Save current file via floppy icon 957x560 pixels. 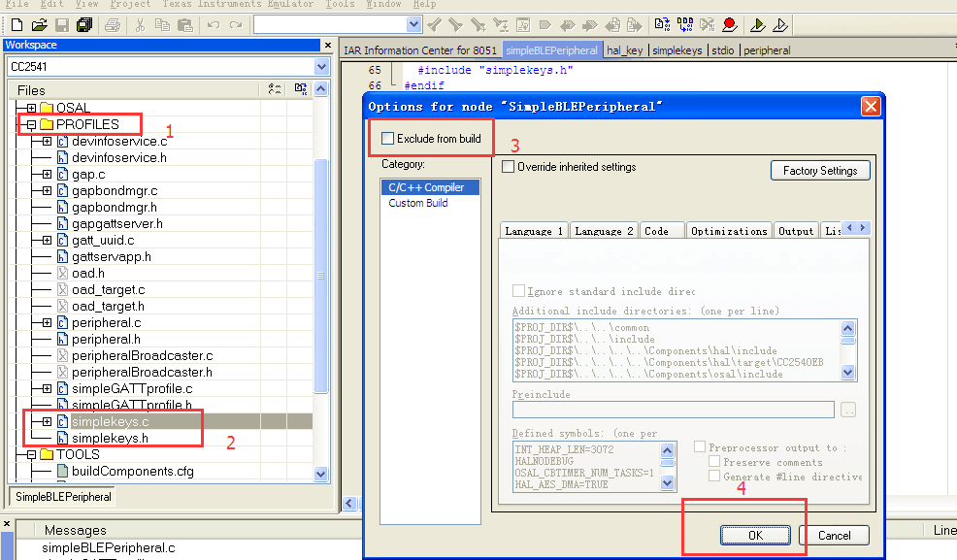tap(62, 25)
